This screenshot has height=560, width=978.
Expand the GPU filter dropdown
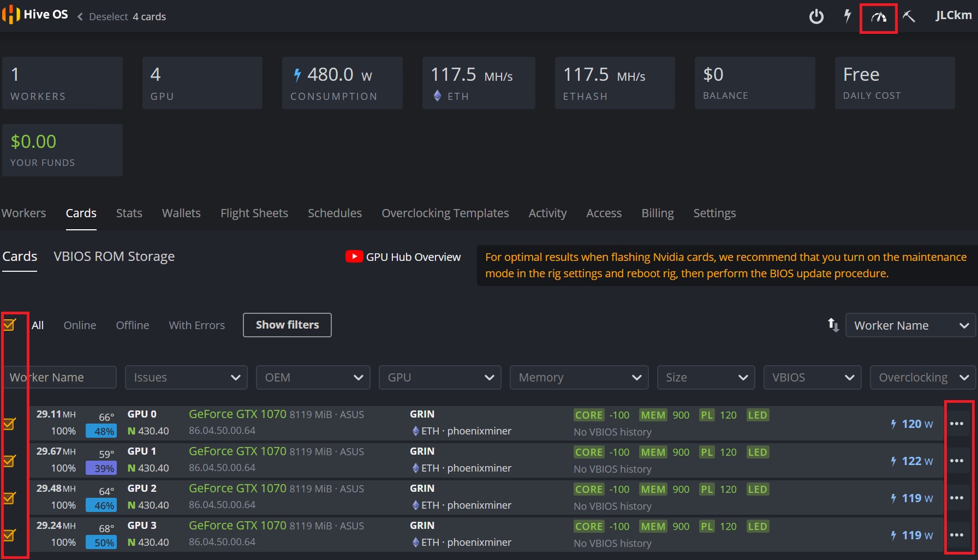(440, 377)
